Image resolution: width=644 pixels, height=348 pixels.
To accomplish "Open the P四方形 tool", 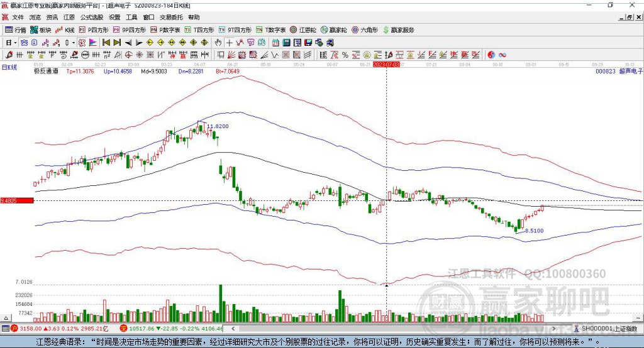I will coord(94,30).
